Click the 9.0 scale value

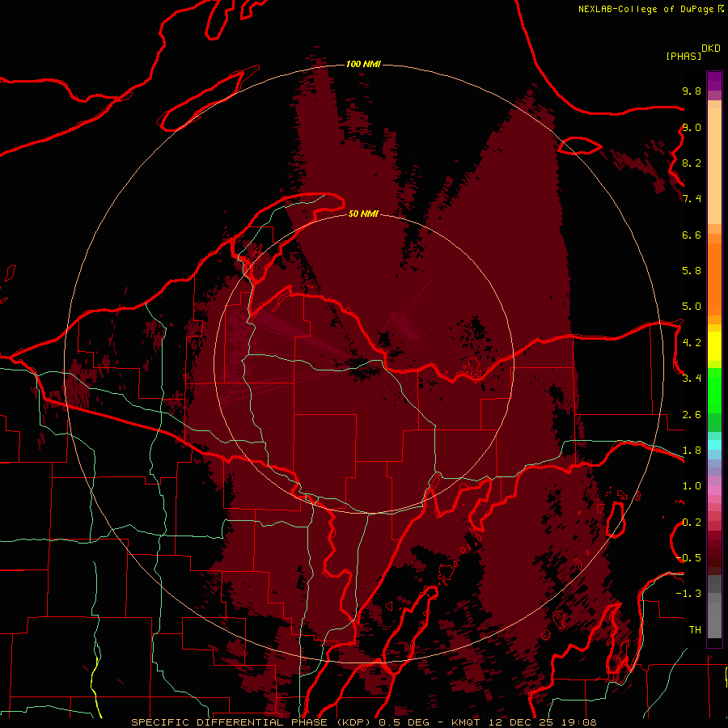click(x=692, y=128)
